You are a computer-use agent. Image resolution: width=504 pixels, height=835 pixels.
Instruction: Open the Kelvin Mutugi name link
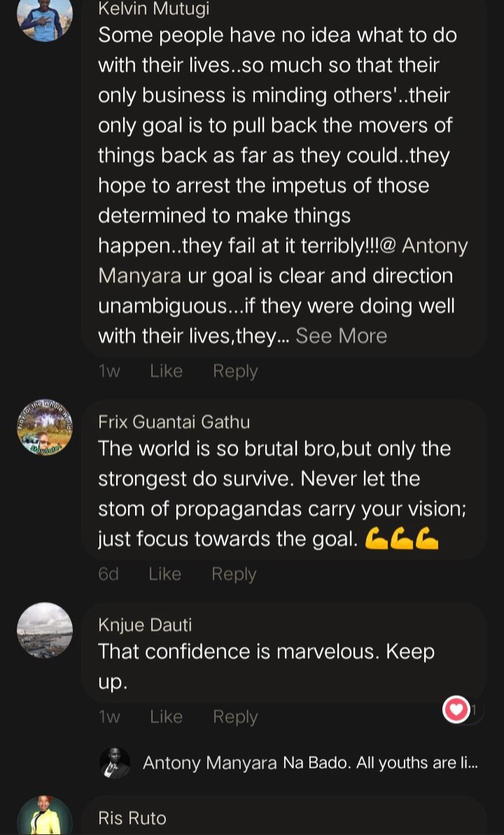click(154, 8)
